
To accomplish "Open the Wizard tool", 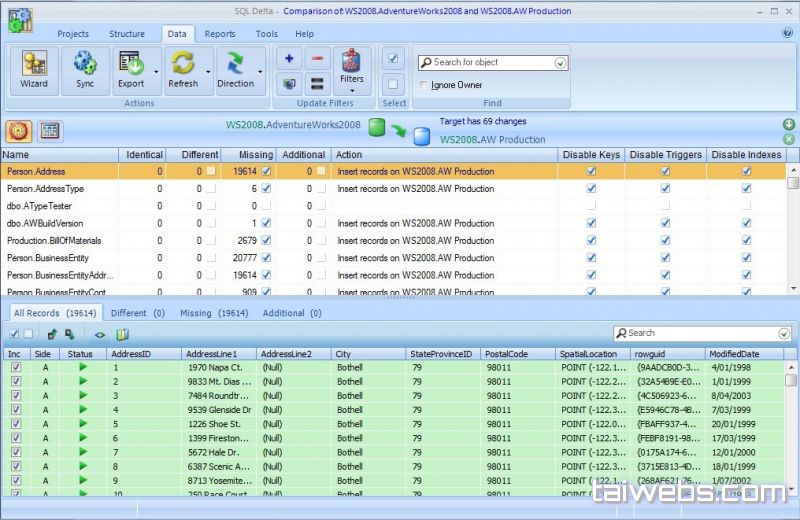I will click(34, 70).
